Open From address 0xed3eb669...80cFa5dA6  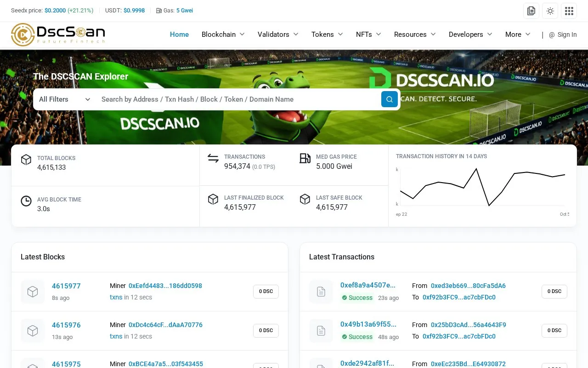(x=468, y=286)
